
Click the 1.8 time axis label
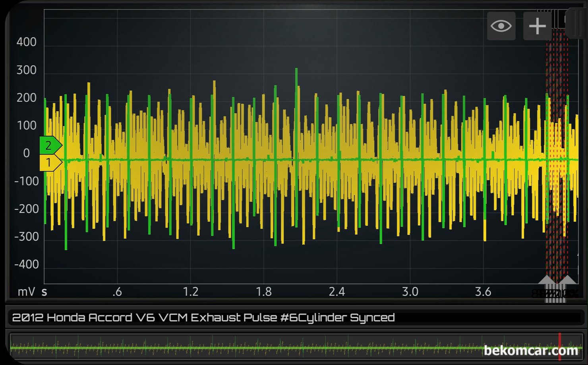point(263,292)
